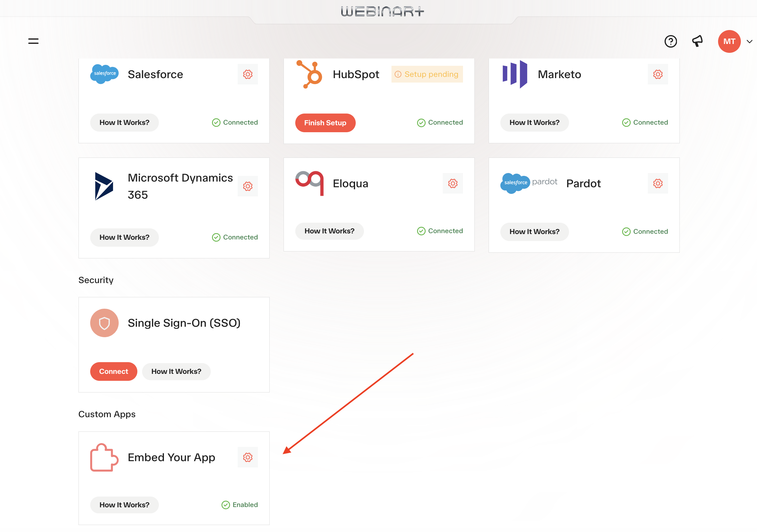Open Marketo settings gear
Screen dimensions: 757x532
(657, 74)
